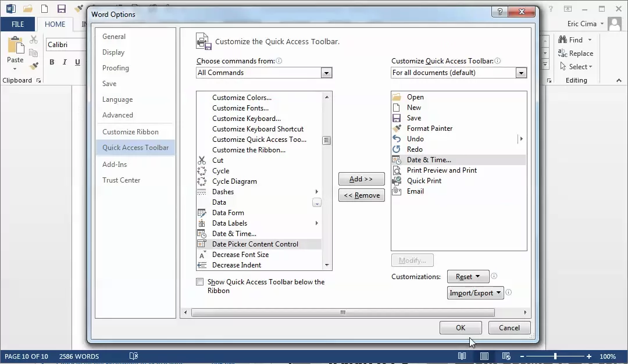This screenshot has width=628, height=364.
Task: Click the zoom slider handle in status bar
Action: (x=555, y=356)
